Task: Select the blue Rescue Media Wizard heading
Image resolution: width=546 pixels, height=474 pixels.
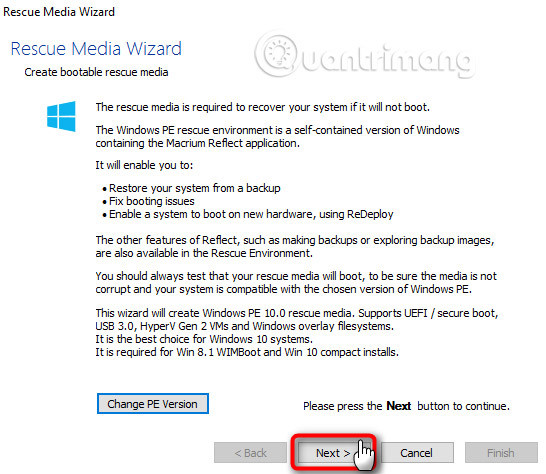Action: (96, 48)
